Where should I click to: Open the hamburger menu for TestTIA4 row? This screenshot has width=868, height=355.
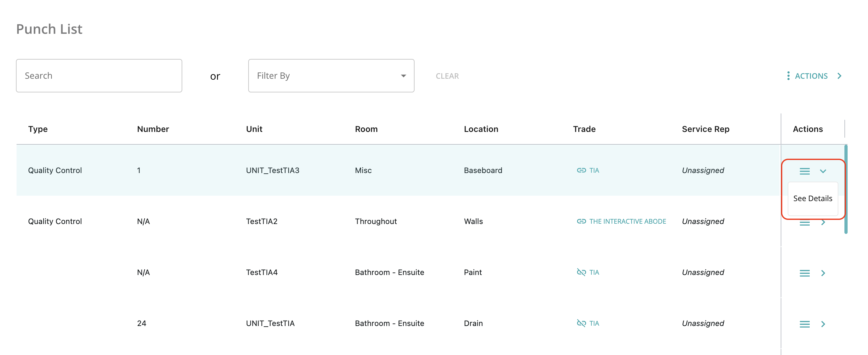804,273
